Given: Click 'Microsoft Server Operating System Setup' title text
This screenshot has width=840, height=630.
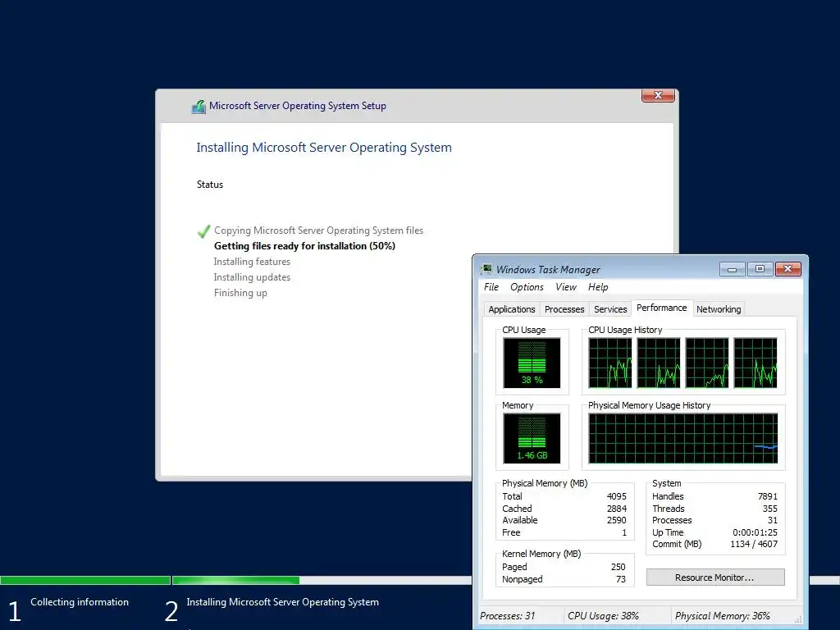Looking at the screenshot, I should [297, 106].
